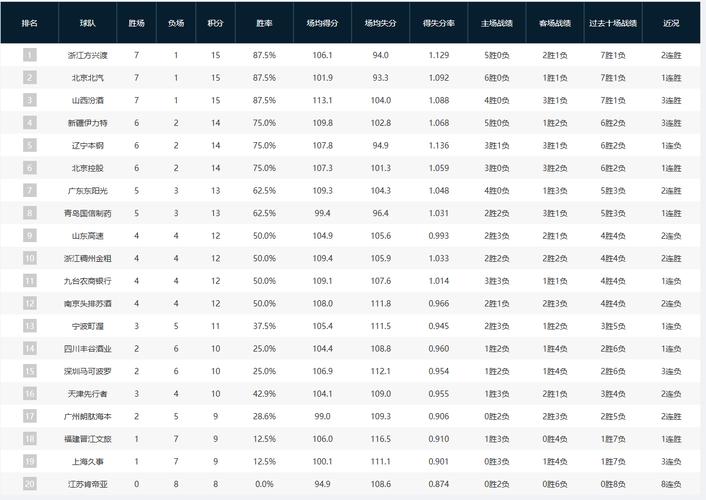Click the rank 5 badge for 辽宁本钢
The height and width of the screenshot is (500, 706).
(30, 145)
